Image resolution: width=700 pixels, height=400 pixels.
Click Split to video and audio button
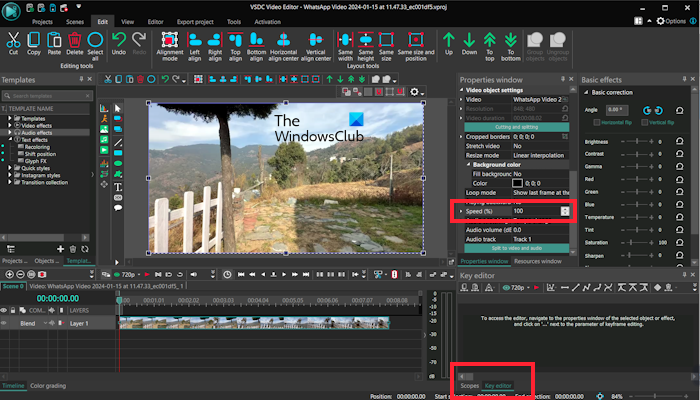coord(517,248)
